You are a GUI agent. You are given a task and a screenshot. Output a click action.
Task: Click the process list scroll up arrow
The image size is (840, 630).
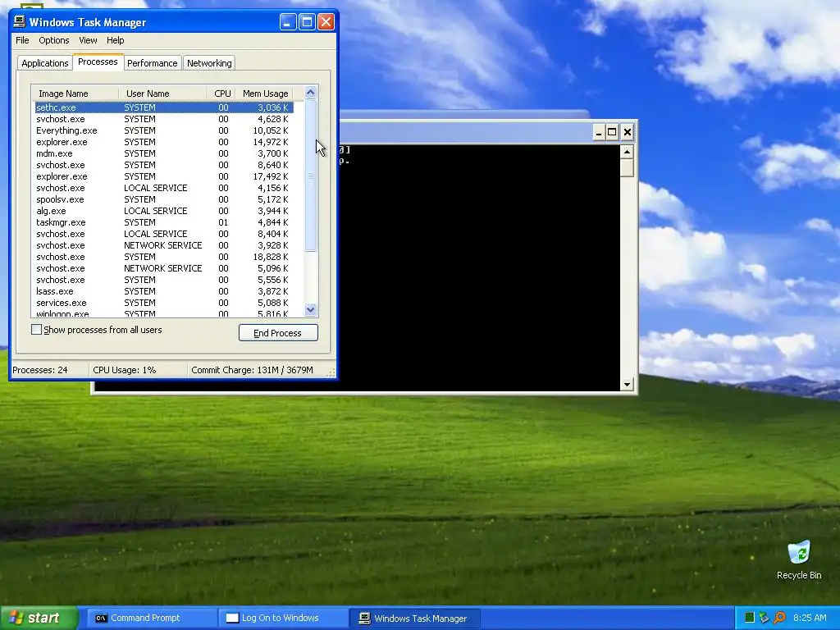(310, 92)
